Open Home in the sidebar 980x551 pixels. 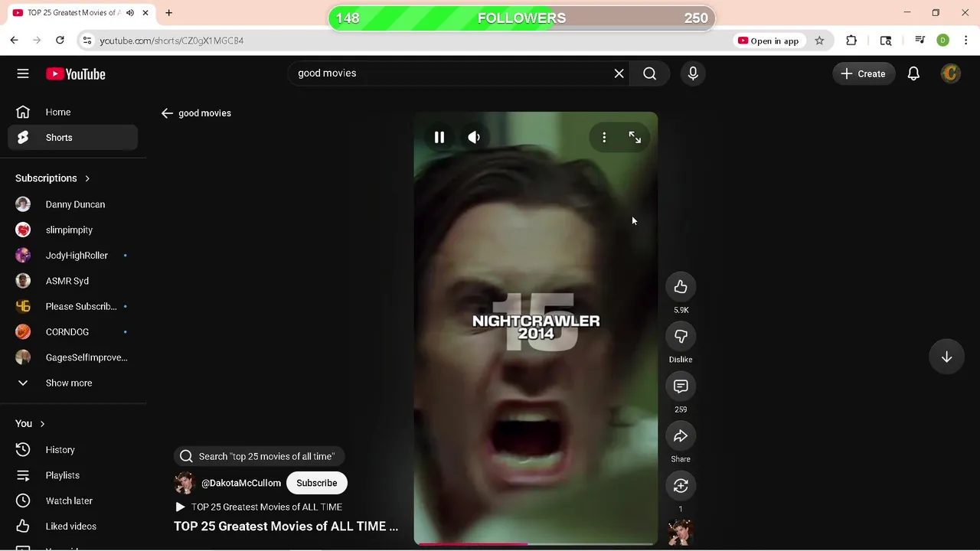[x=73, y=112]
